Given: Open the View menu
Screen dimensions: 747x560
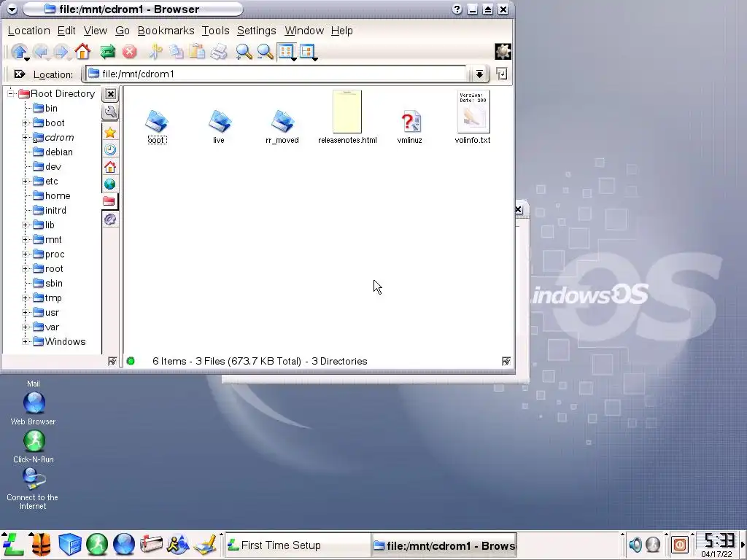Looking at the screenshot, I should 96,31.
